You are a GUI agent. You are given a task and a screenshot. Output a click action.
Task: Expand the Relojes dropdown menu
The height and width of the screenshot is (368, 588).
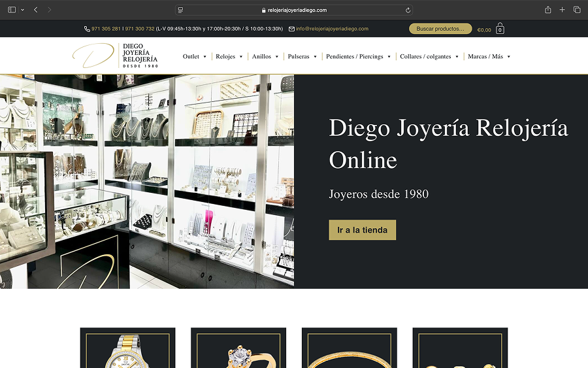[x=229, y=57]
